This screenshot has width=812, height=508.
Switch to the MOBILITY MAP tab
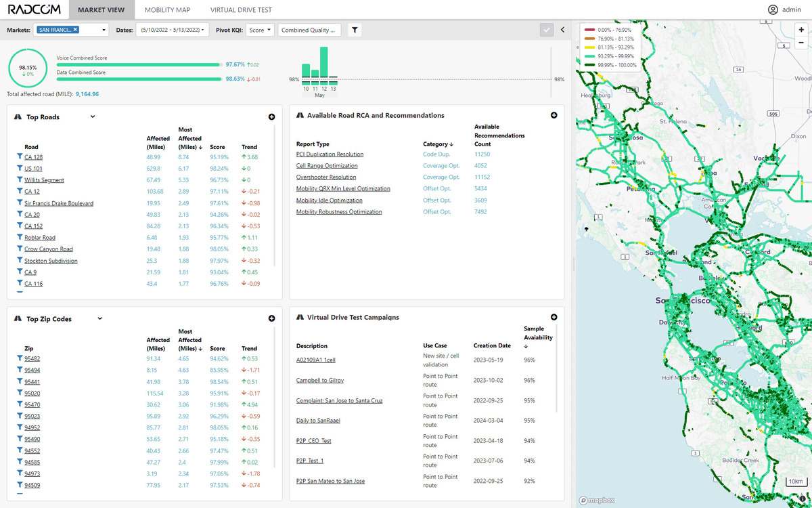(x=167, y=9)
